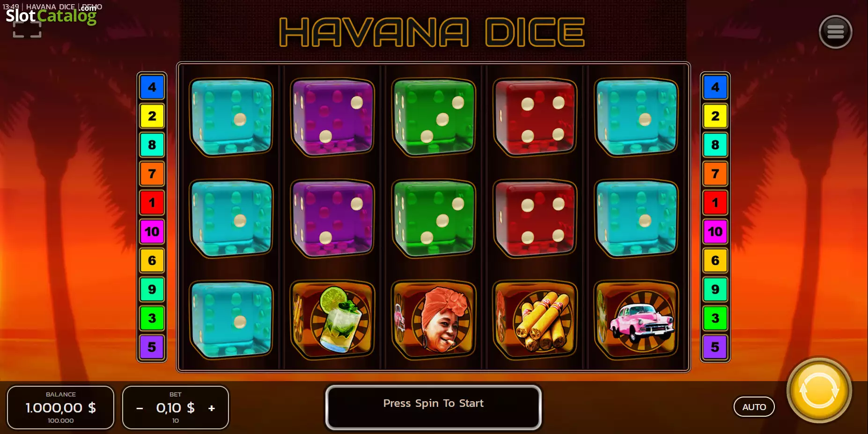Enable AUTO spin mode
Image resolution: width=868 pixels, height=434 pixels.
click(x=754, y=407)
